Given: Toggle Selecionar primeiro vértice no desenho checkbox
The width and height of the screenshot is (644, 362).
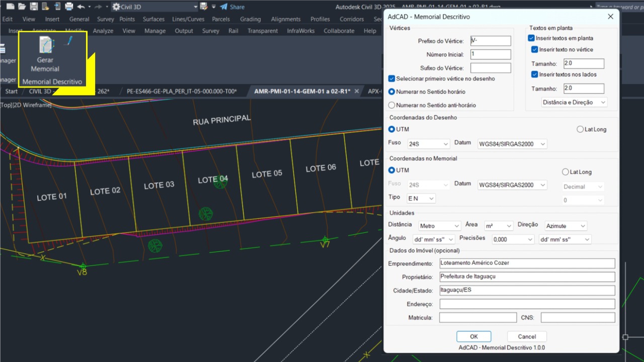Looking at the screenshot, I should coord(392,79).
